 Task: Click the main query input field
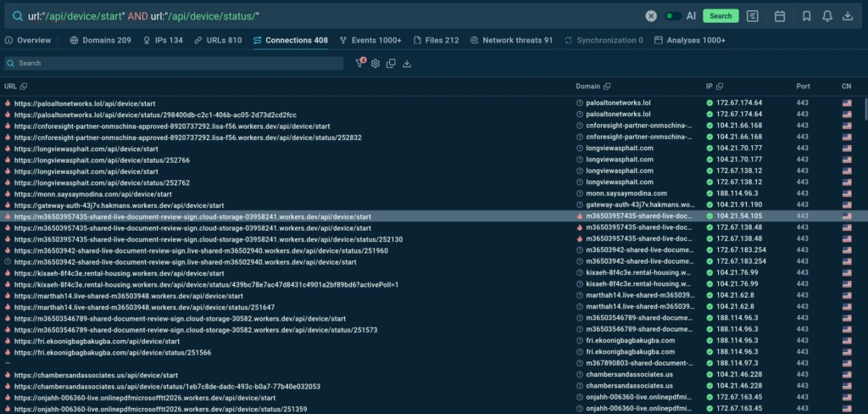pos(332,16)
